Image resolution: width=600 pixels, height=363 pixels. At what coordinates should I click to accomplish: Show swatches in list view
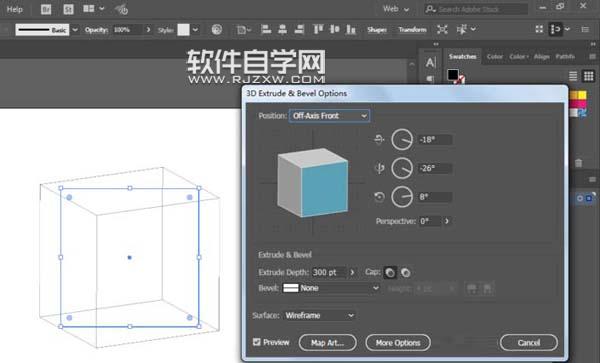[573, 76]
